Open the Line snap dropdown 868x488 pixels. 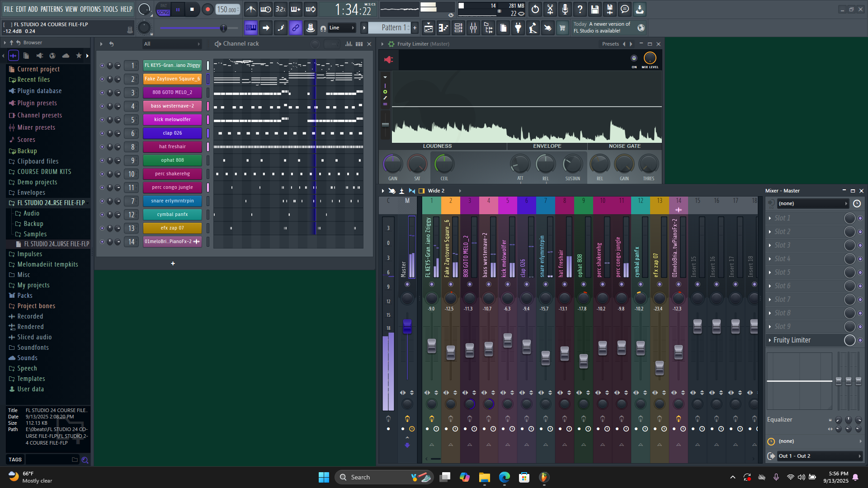click(x=342, y=28)
